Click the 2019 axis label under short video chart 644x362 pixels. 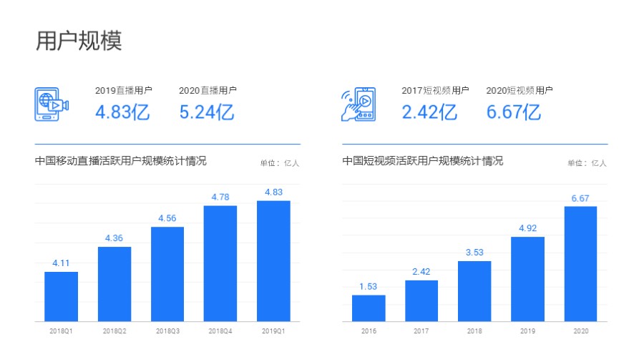tap(528, 331)
